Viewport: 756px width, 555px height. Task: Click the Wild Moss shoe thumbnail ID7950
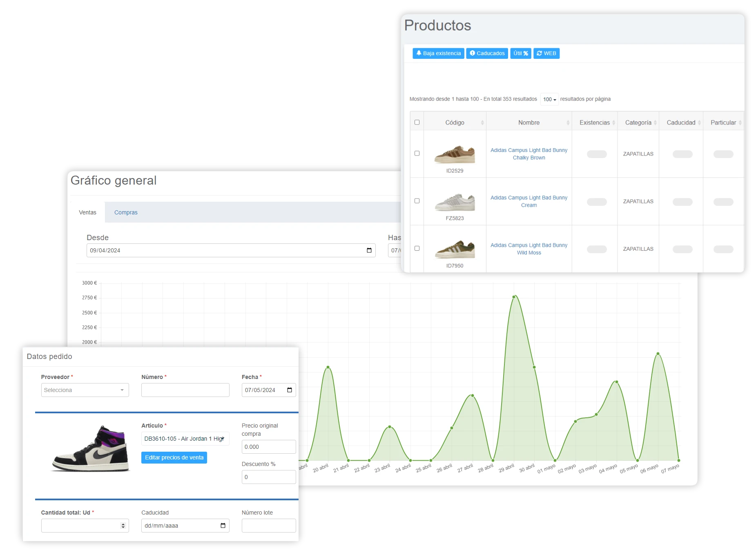click(x=455, y=249)
